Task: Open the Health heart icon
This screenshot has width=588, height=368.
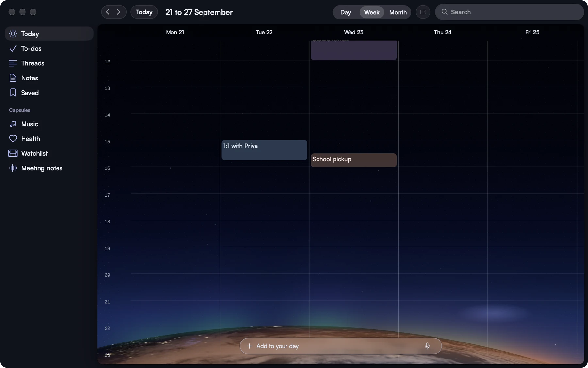Action: 13,139
